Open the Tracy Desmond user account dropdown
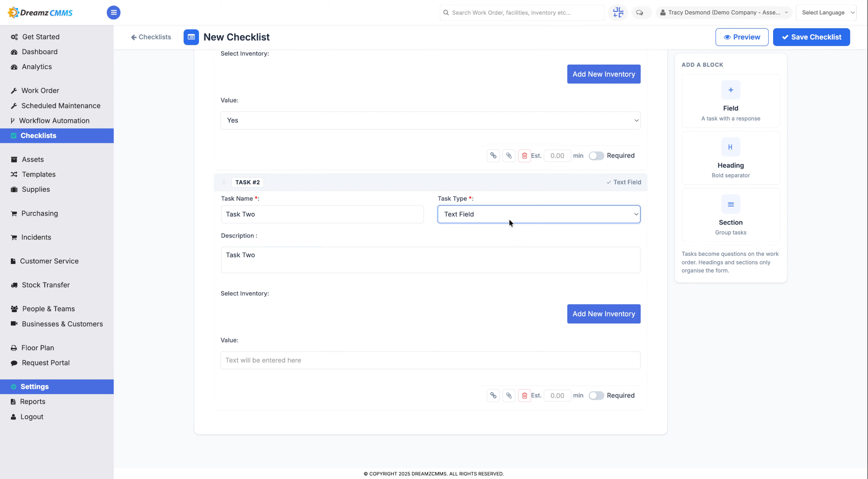The height and width of the screenshot is (479, 868). [x=723, y=13]
